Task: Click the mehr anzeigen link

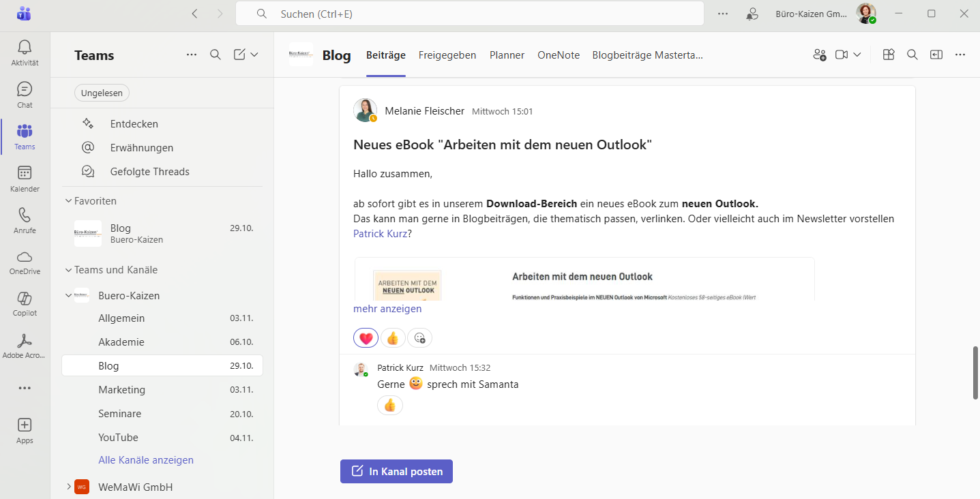Action: pyautogui.click(x=387, y=309)
